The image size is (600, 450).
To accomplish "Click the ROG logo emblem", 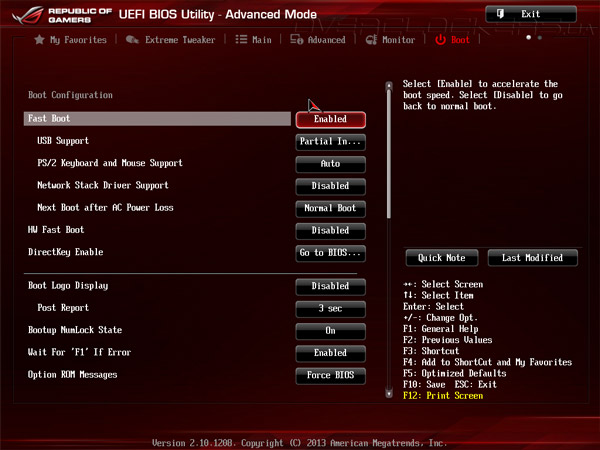I will point(28,15).
